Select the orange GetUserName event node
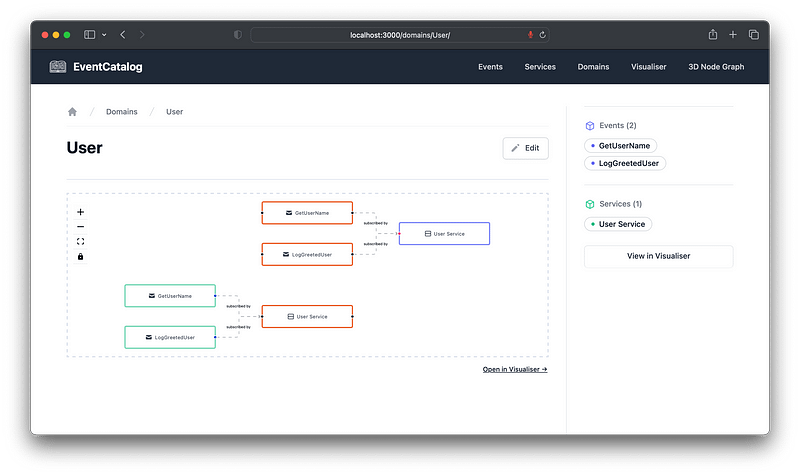The height and width of the screenshot is (475, 800). [307, 213]
